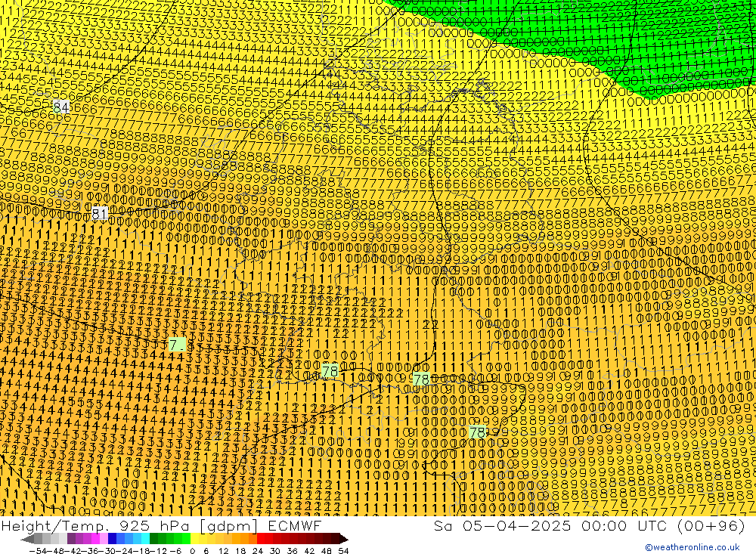Screen dimensions: 756x554
Task: Click the gray left arrow end of legend
Action: [27, 539]
